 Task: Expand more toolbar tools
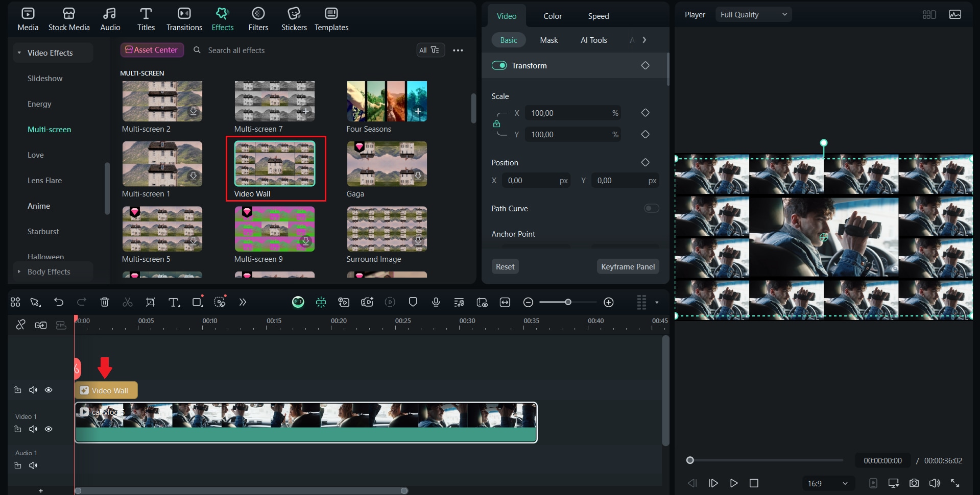point(243,302)
